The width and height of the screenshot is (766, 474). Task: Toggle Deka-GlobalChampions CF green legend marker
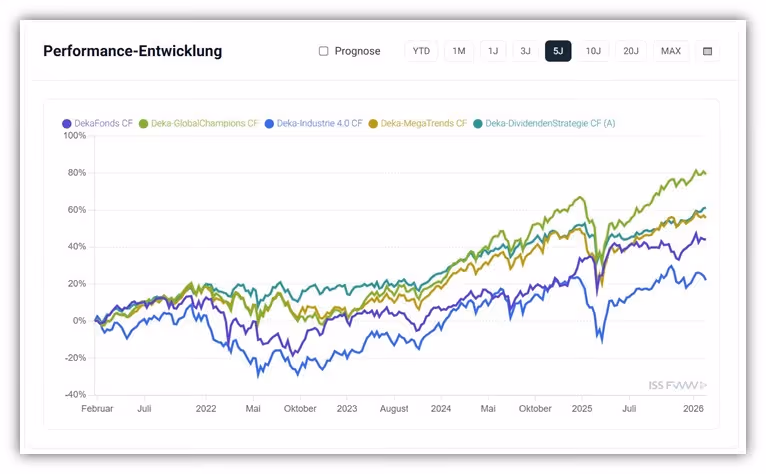(x=143, y=124)
